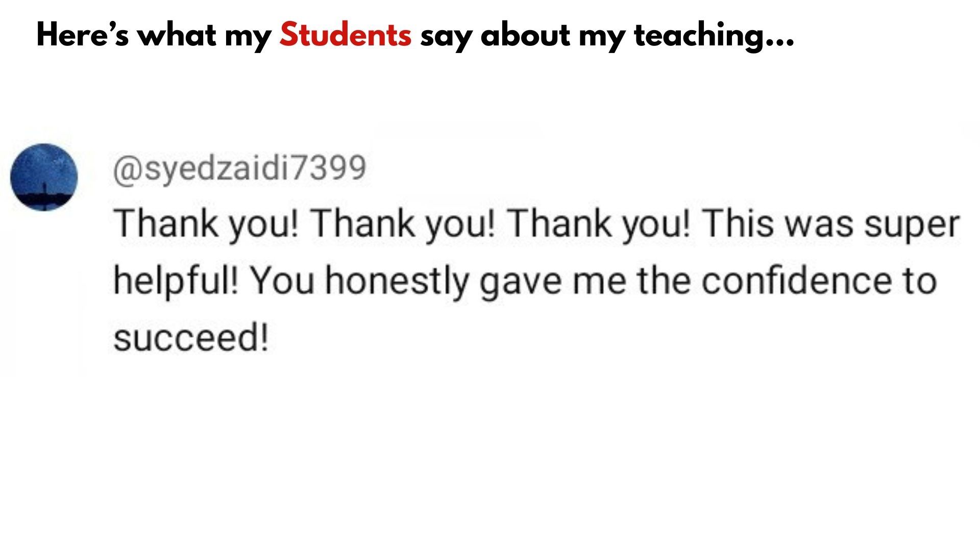
Task: Select the first Thank you! in comment
Action: [x=206, y=224]
